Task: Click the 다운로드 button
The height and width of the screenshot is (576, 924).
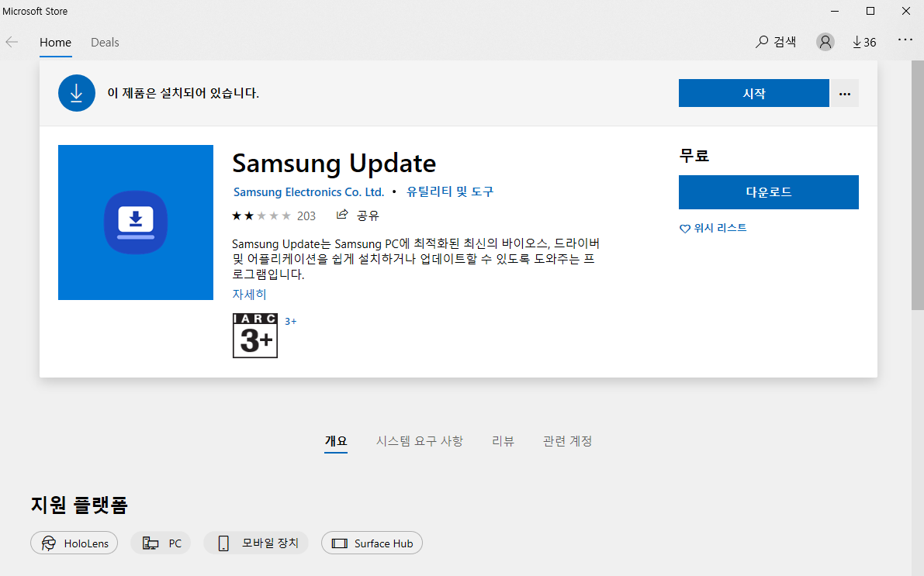Action: click(x=768, y=191)
